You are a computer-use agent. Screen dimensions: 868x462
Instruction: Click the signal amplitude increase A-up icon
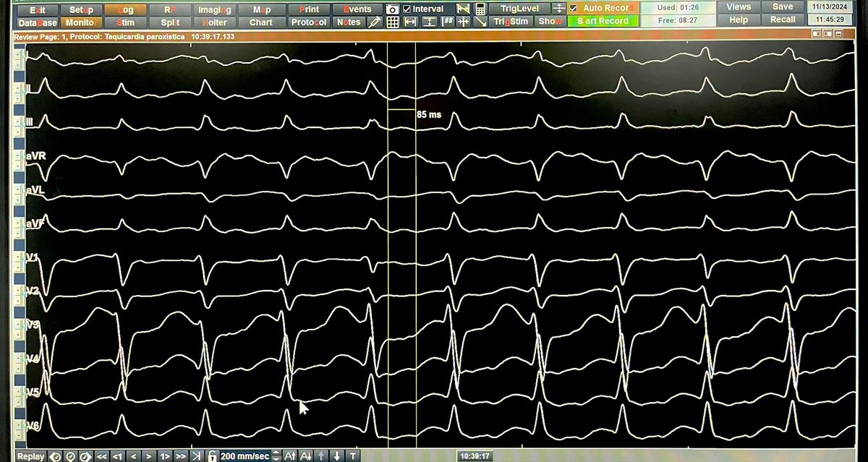coord(292,455)
